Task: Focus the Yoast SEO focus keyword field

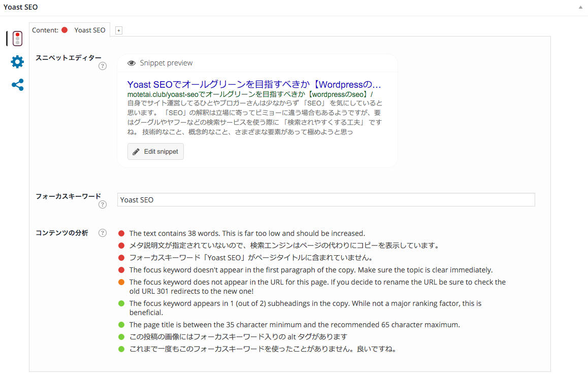Action: pos(325,200)
